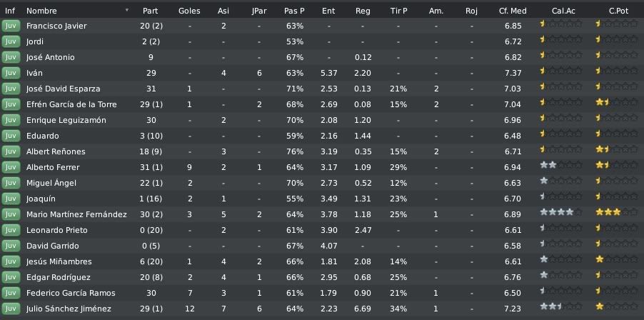Sort the table by Goles column
Screen dimensions: 644x320
point(189,11)
